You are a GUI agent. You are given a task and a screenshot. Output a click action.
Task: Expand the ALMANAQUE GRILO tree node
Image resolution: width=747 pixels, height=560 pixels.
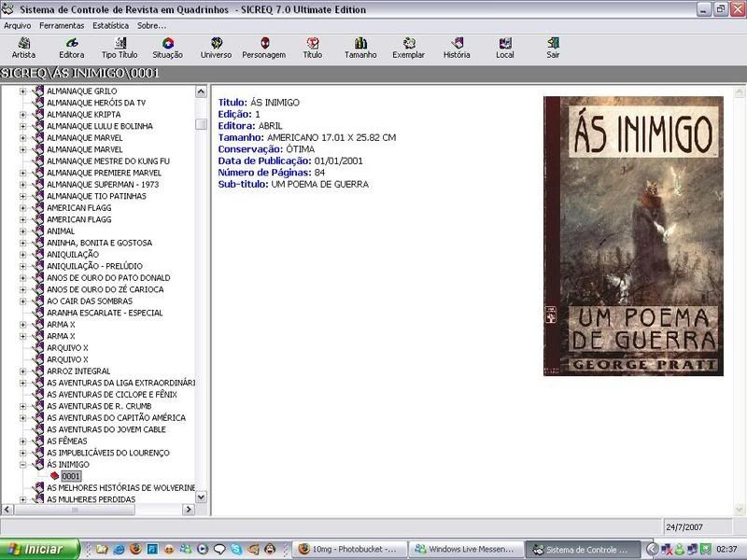(22, 91)
